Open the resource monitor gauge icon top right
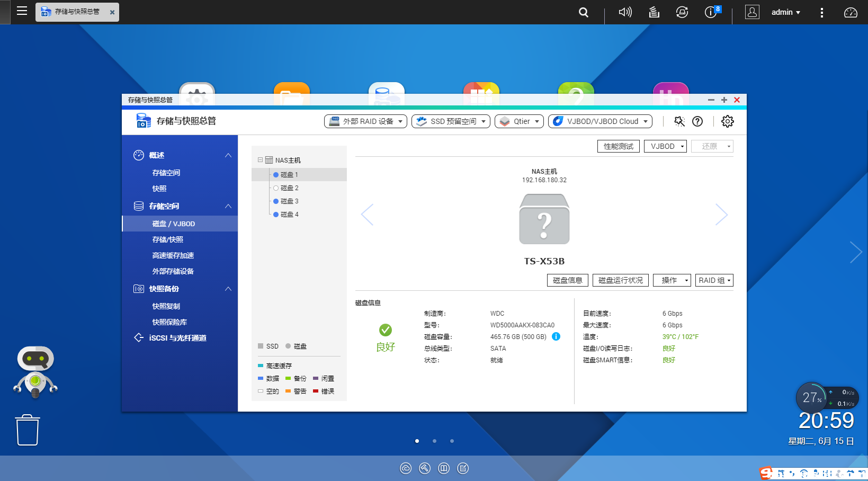 coord(850,12)
